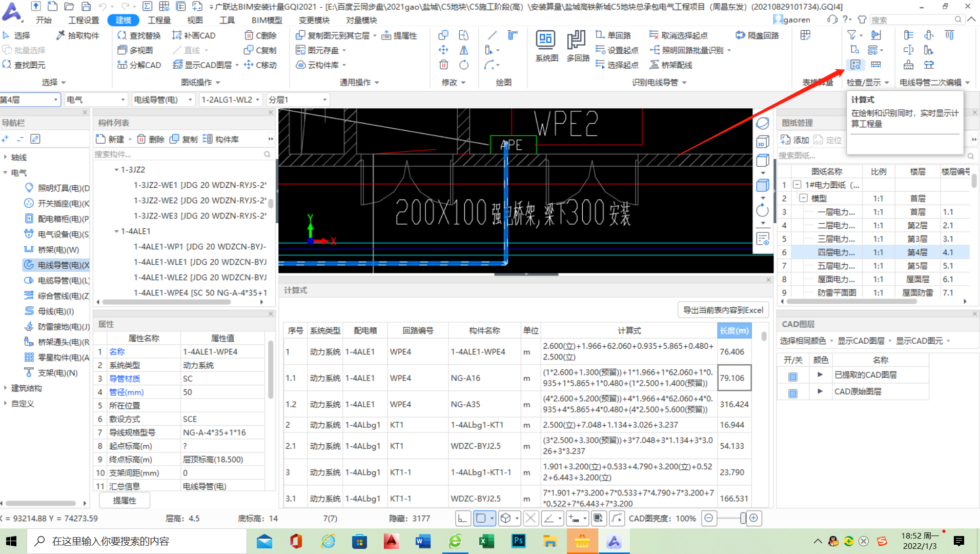Open the 视图 ribbon tab
The height and width of the screenshot is (554, 980).
(x=195, y=20)
